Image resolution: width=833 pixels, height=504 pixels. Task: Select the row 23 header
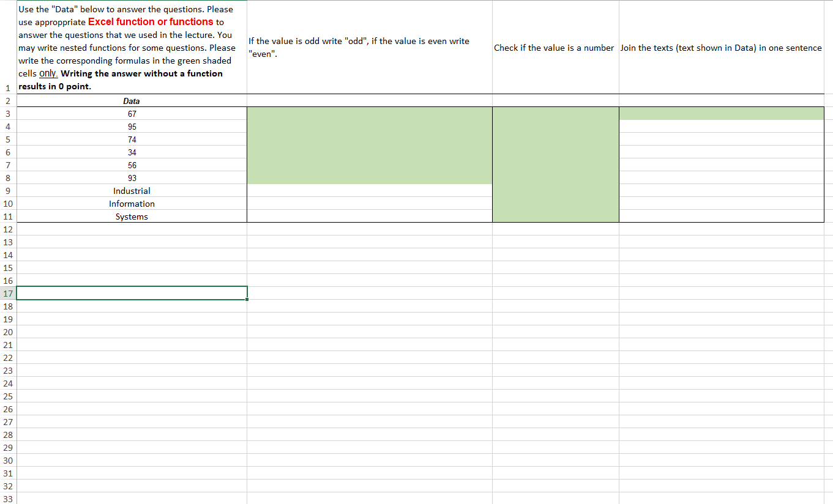click(x=8, y=371)
